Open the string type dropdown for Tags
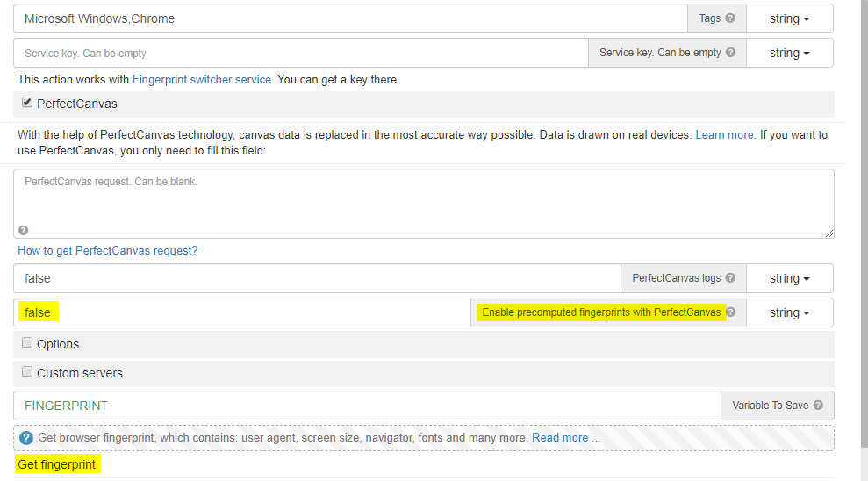This screenshot has height=481, width=868. point(789,18)
